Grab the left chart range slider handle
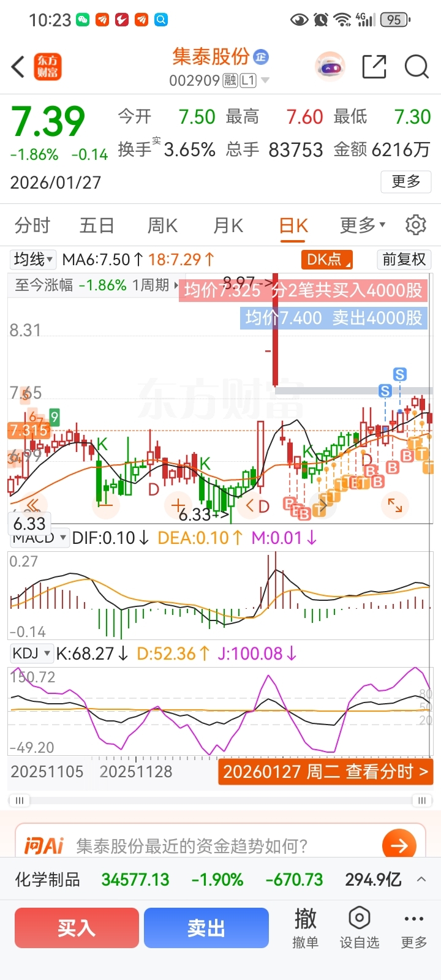Image resolution: width=441 pixels, height=980 pixels. 20,800
